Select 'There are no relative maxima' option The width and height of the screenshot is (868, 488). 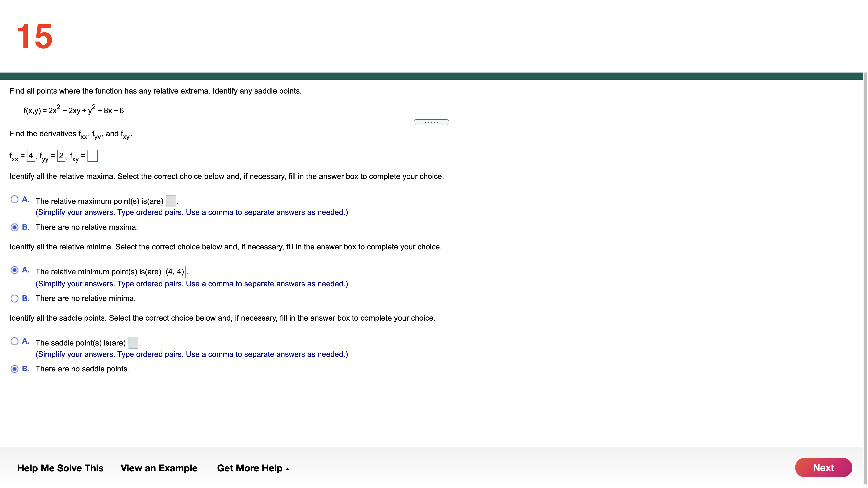point(15,227)
